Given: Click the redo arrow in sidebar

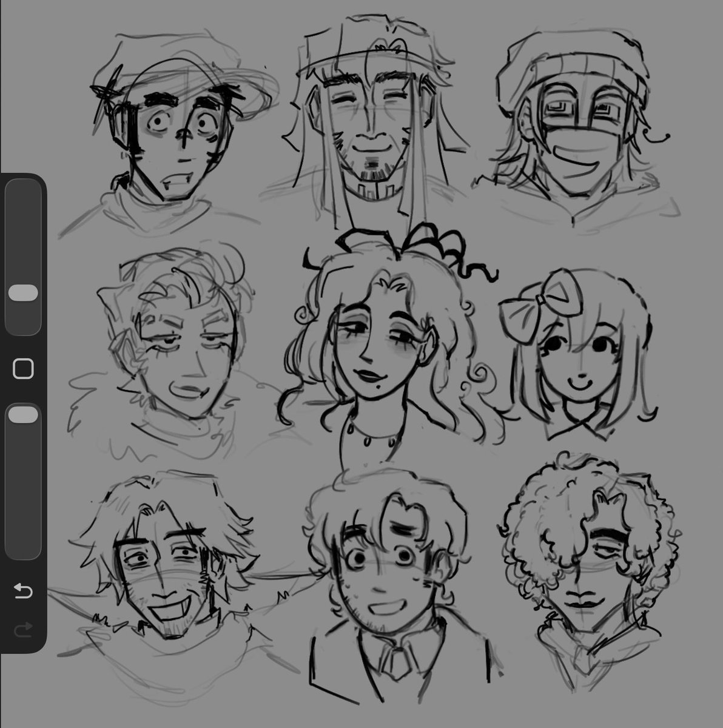Looking at the screenshot, I should [23, 630].
